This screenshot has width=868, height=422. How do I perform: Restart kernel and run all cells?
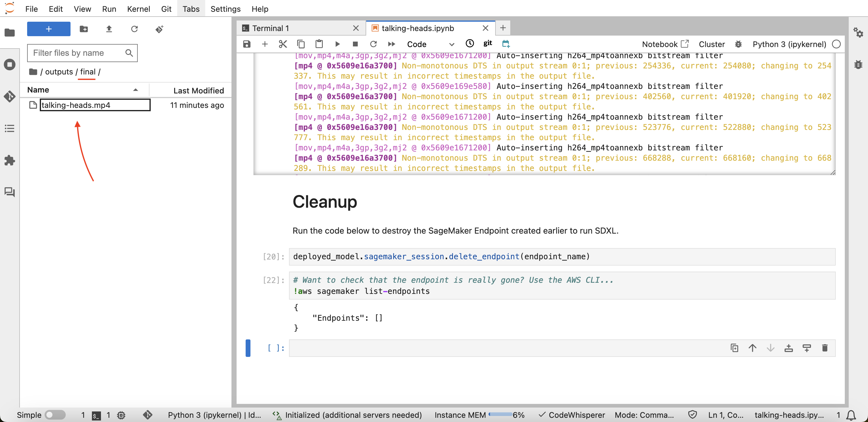pos(391,44)
